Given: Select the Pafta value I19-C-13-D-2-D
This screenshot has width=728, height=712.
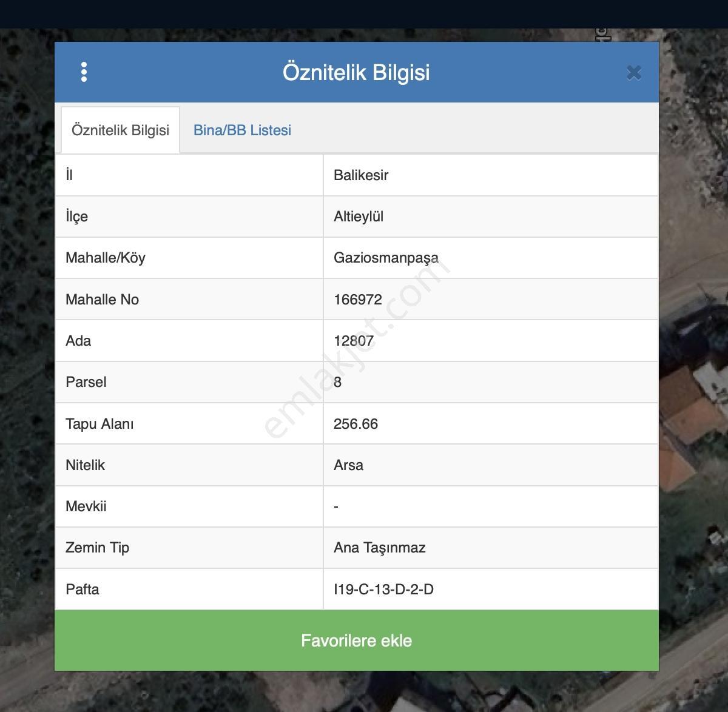Looking at the screenshot, I should (383, 589).
